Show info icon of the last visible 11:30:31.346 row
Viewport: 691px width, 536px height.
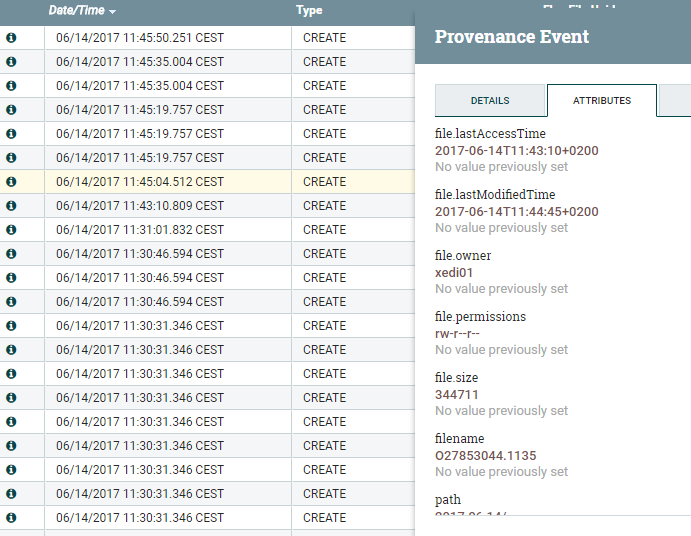(12, 517)
